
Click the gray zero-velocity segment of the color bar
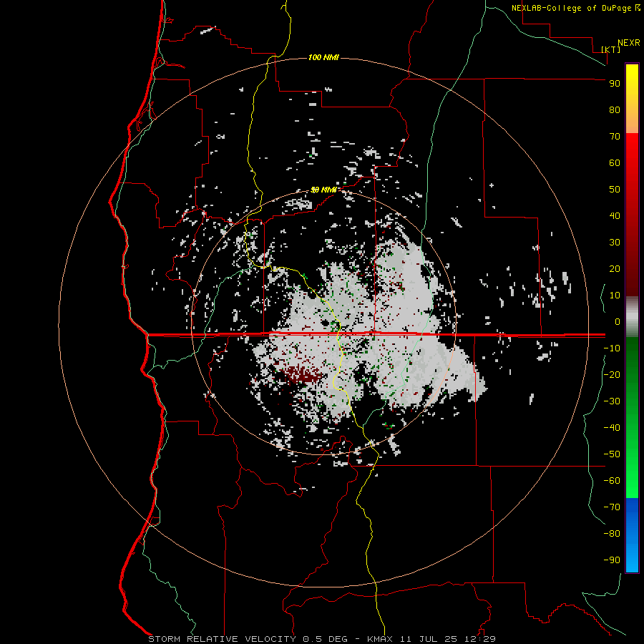[632, 317]
